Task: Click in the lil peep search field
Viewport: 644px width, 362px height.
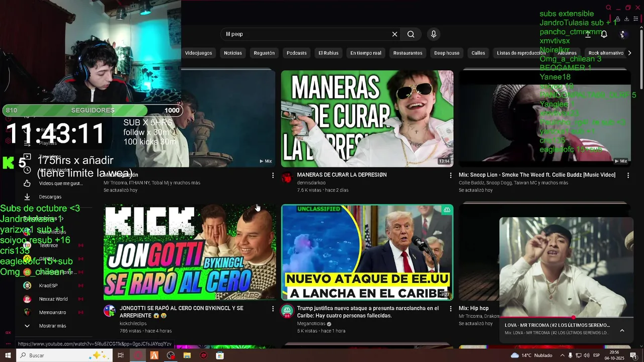Action: (x=307, y=34)
